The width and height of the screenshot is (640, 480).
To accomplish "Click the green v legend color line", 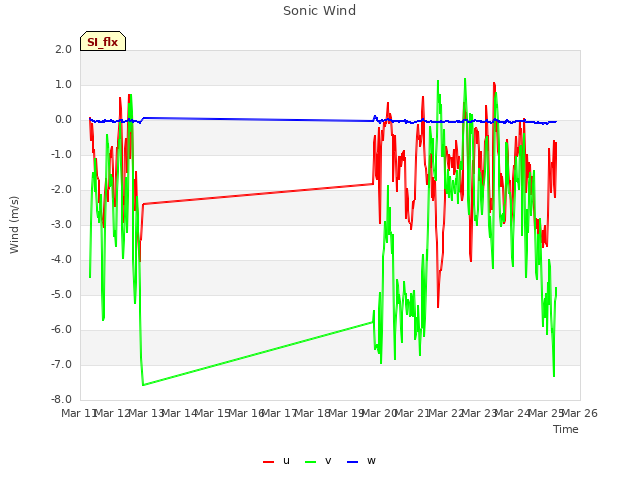I will coord(311,462).
